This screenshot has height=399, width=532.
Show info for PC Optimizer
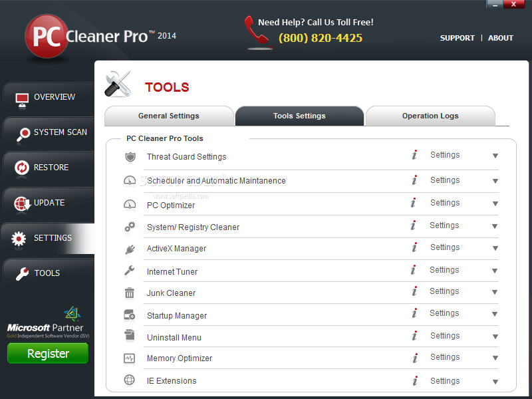click(413, 203)
